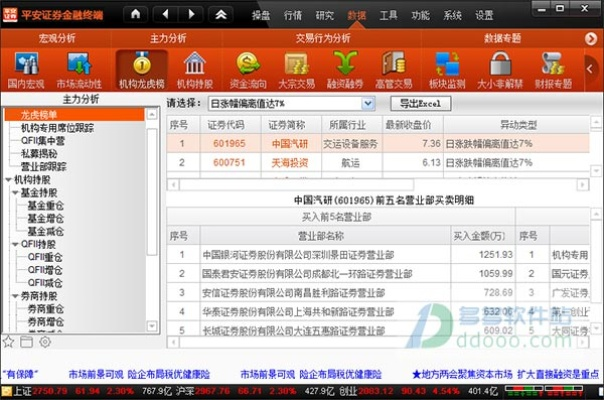
Task: Click the round arrow beside 数据专题
Action: click(x=591, y=39)
